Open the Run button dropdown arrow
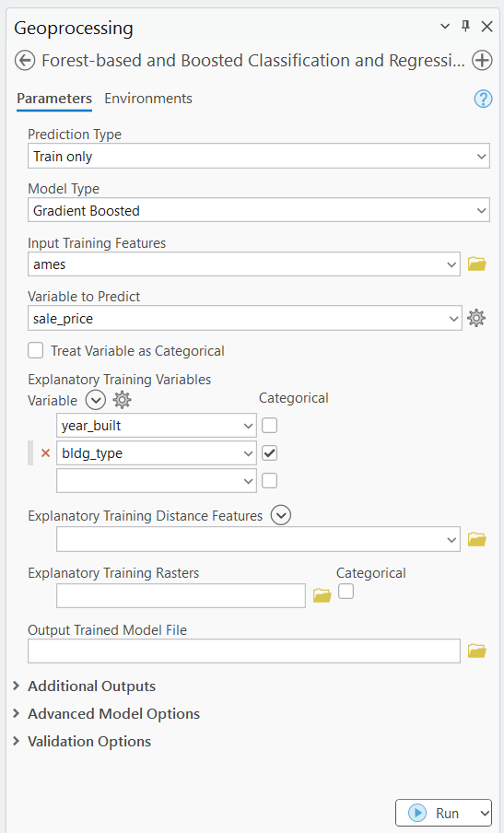The height and width of the screenshot is (833, 504). click(484, 813)
